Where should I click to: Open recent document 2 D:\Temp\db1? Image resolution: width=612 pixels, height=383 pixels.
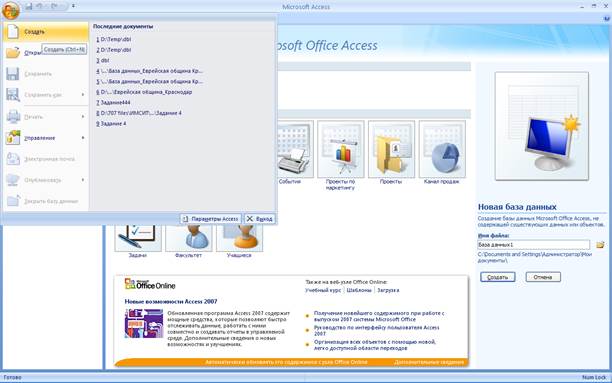point(114,50)
